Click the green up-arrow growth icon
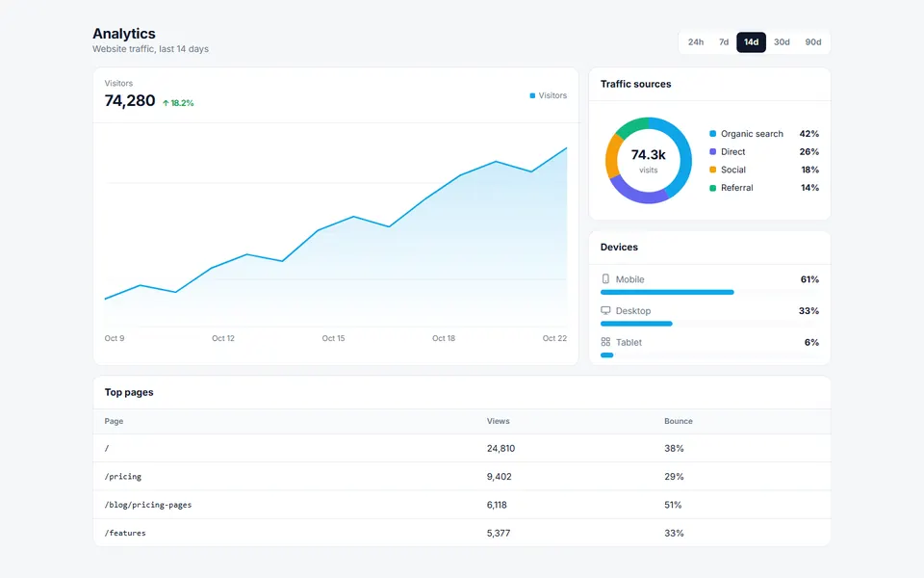 (x=166, y=103)
